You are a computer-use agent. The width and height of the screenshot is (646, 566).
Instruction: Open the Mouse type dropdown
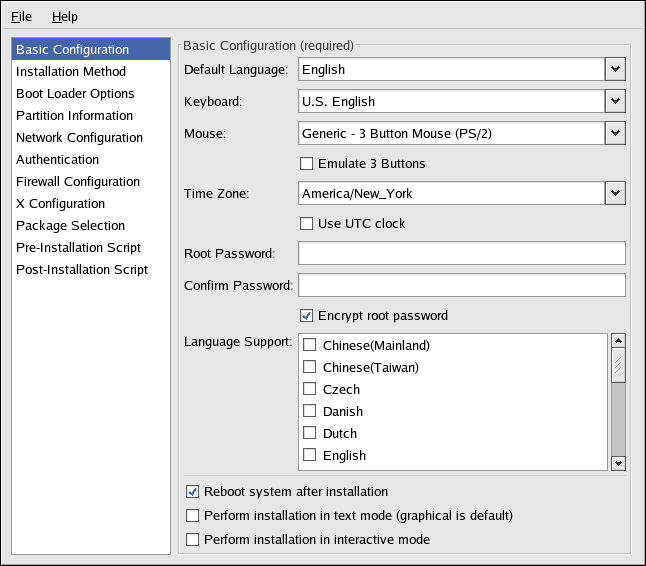615,133
